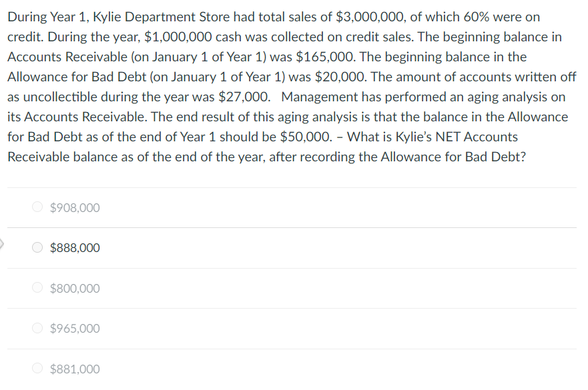Click the radio button beside $881,000
The width and height of the screenshot is (588, 390).
tap(37, 367)
